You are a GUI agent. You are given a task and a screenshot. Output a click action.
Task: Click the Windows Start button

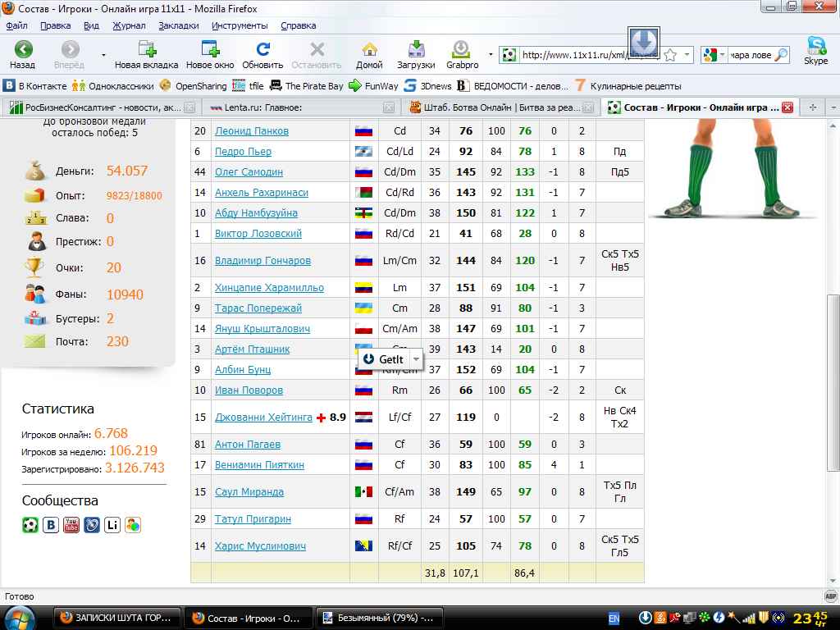coord(21,617)
